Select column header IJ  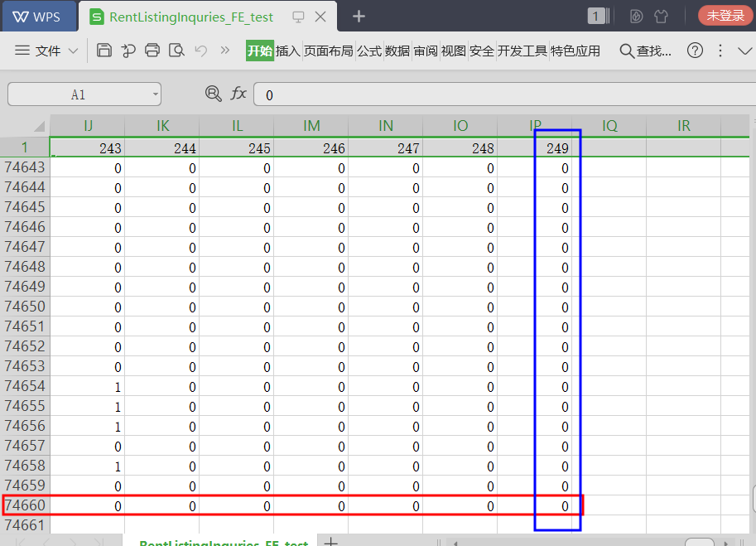point(87,127)
